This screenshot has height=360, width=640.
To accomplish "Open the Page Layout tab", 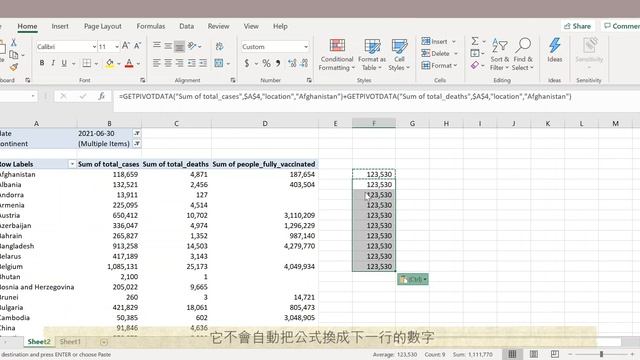I will (x=103, y=26).
